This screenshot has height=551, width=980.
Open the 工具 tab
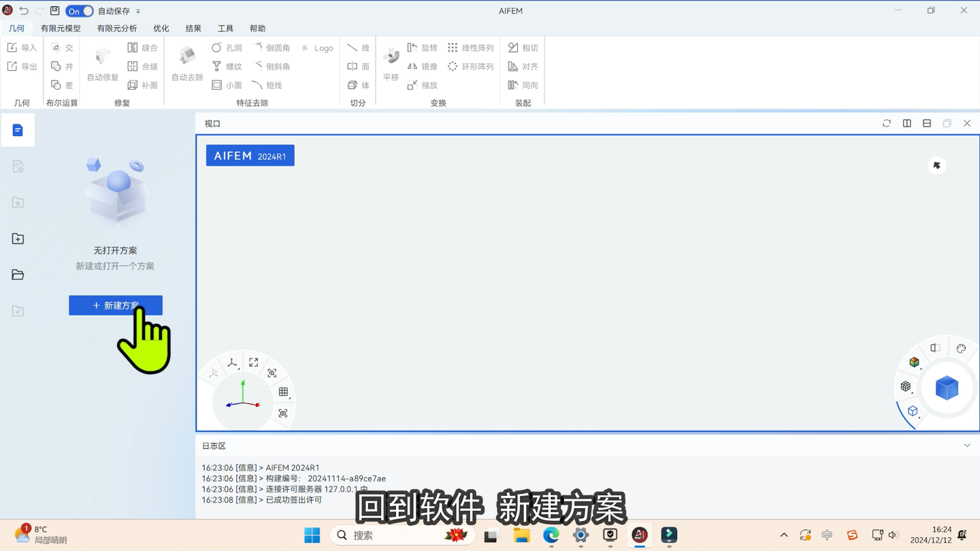(x=225, y=29)
